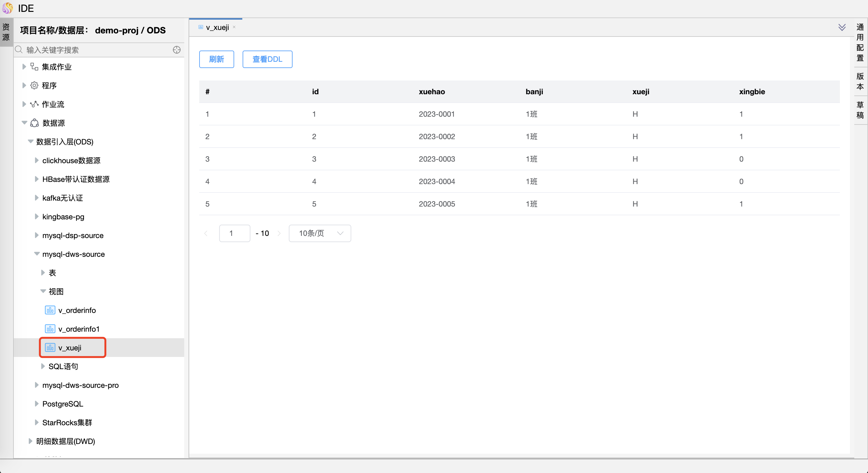Click the 程序 gear icon
The width and height of the screenshot is (868, 473).
pyautogui.click(x=34, y=85)
